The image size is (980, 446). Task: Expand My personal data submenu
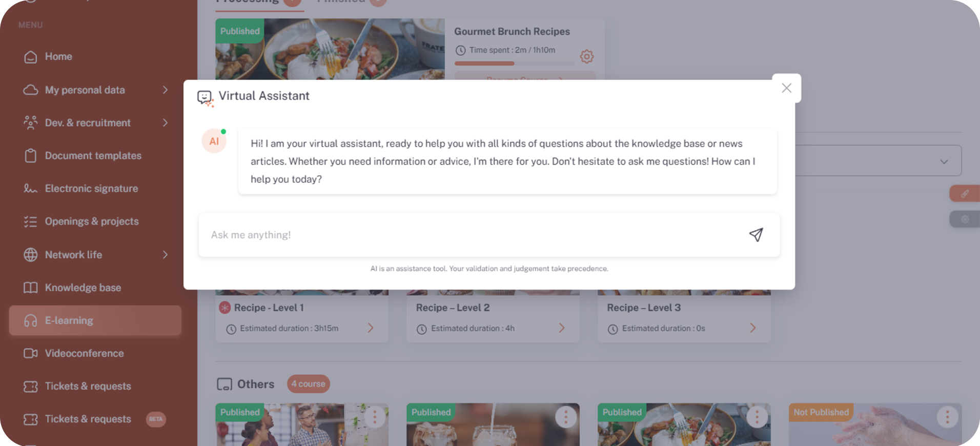(x=165, y=90)
